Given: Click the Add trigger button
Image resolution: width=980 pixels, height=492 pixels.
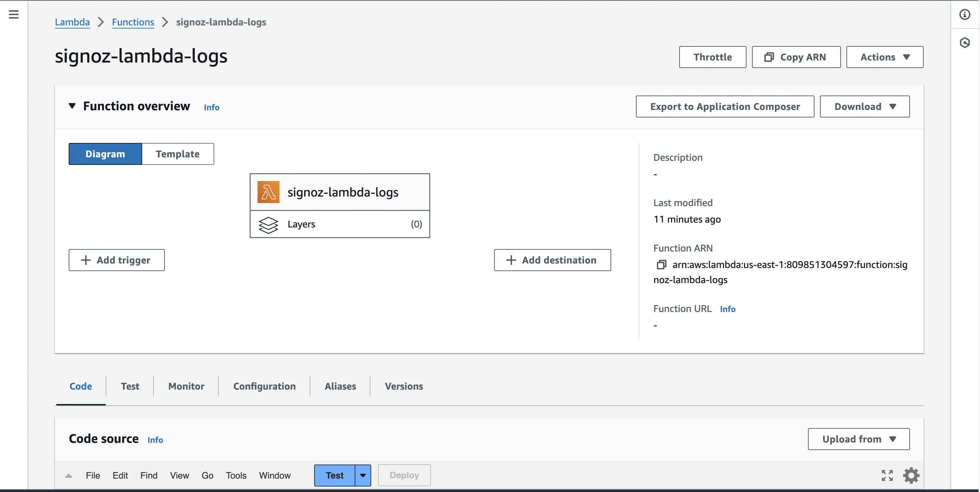Looking at the screenshot, I should 117,260.
